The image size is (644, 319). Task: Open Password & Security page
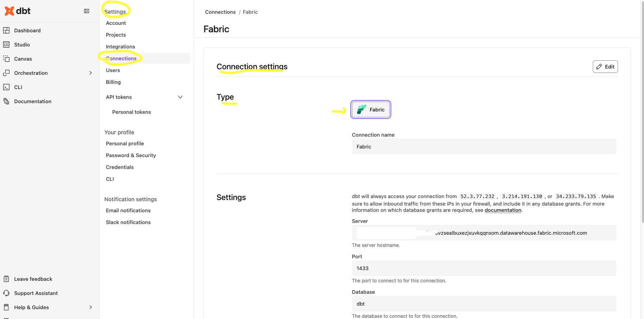click(x=131, y=155)
